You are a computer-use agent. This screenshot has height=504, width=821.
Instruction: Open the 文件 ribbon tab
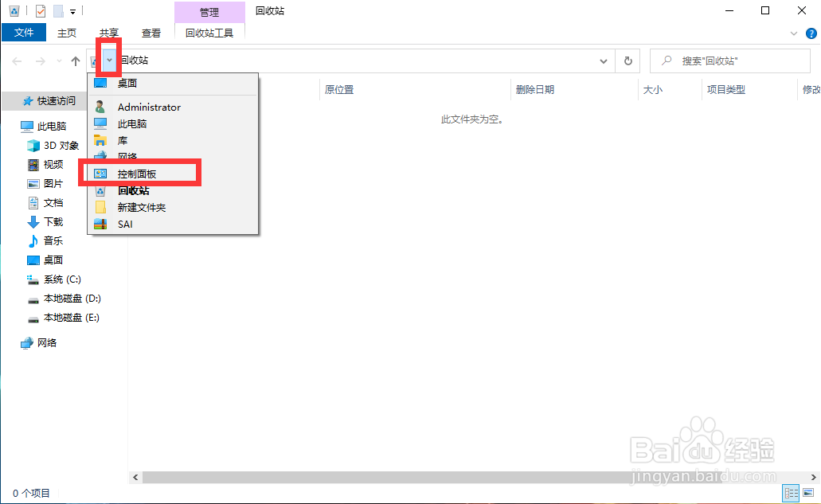click(24, 33)
